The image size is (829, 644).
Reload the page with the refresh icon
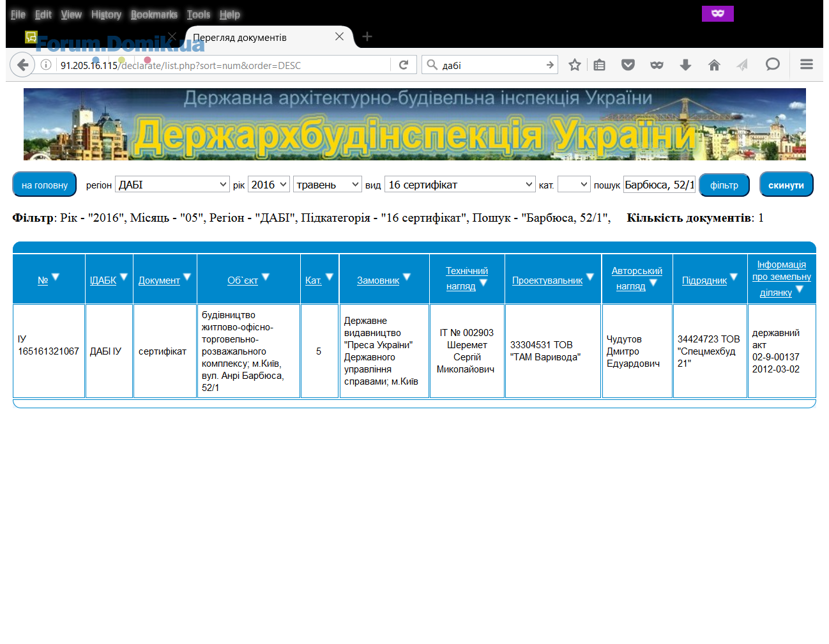[404, 65]
